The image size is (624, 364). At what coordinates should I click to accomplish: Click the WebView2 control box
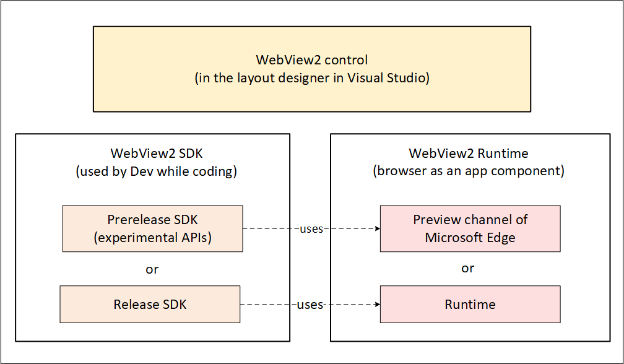click(311, 69)
